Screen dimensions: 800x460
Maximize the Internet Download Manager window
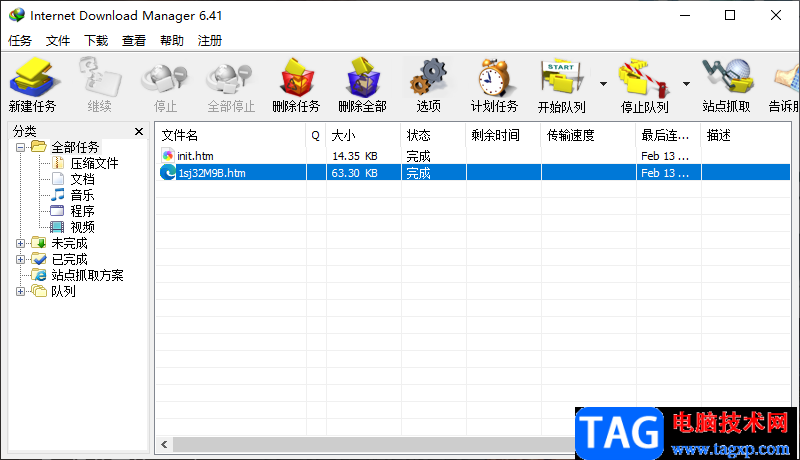[730, 15]
